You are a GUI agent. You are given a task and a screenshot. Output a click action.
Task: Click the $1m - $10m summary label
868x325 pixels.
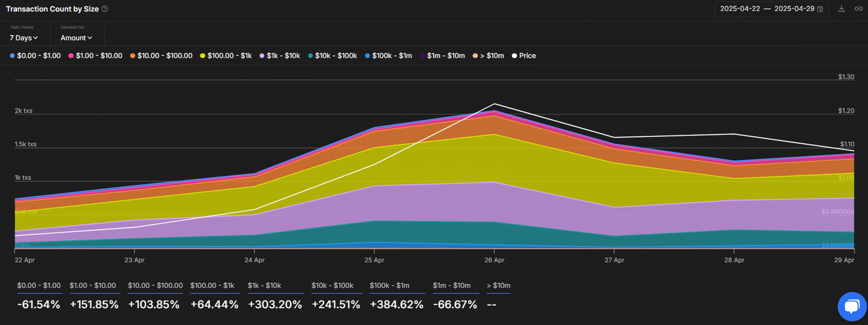pos(451,286)
